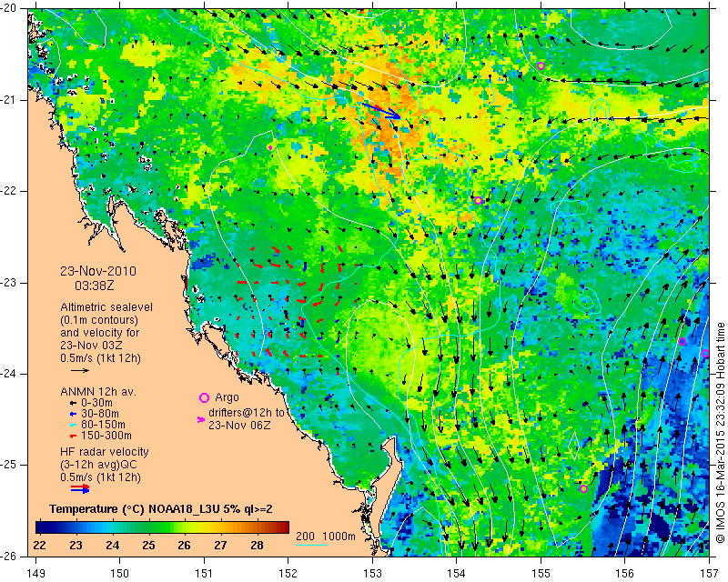This screenshot has height=582, width=728.
Task: Click the drifters@12h to legend text
Action: click(247, 413)
